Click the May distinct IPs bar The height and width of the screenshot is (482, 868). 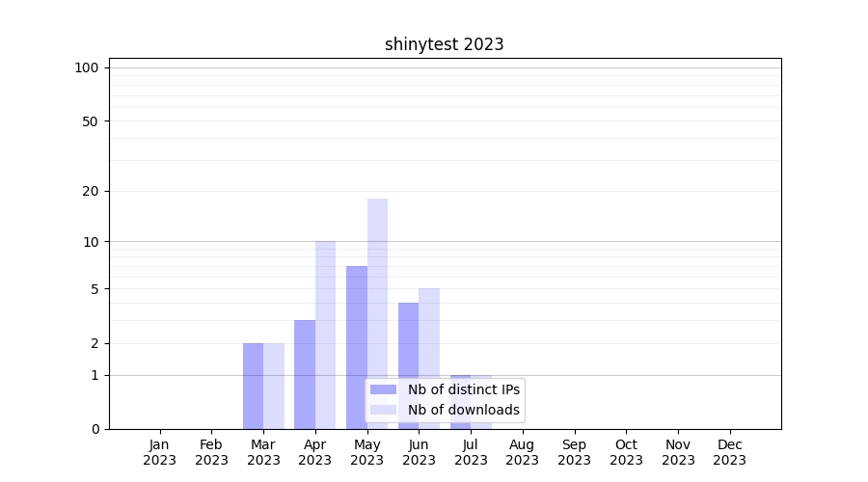tap(357, 318)
